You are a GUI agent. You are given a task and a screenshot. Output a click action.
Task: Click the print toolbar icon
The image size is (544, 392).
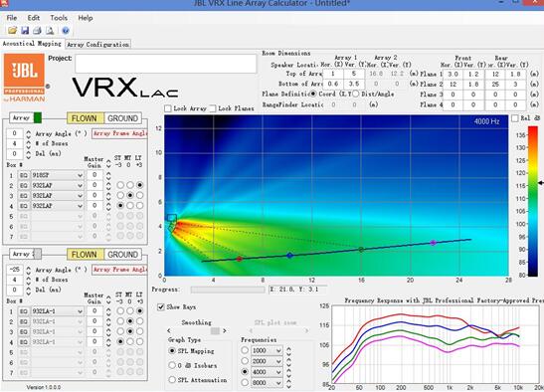click(37, 31)
